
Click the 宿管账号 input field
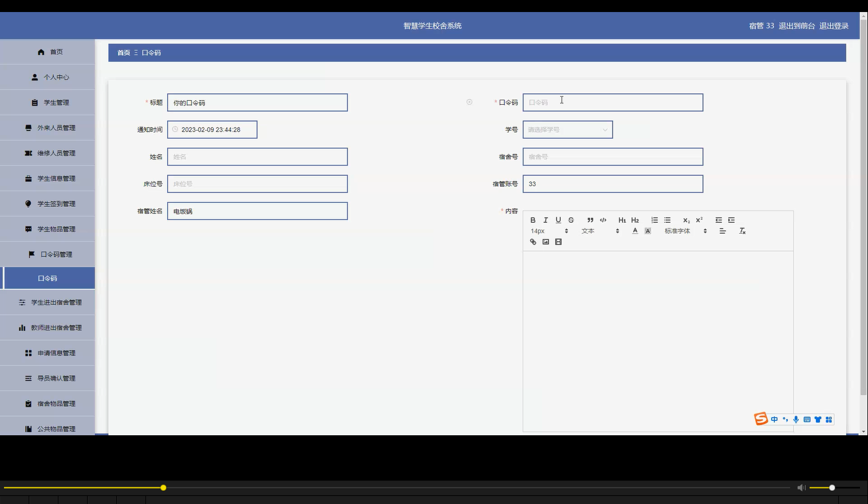click(613, 184)
